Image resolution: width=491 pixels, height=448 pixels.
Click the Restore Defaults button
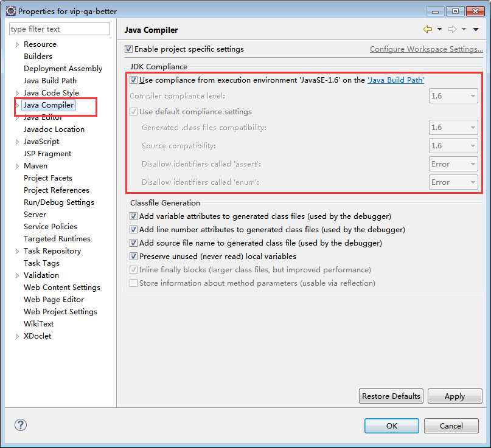tap(391, 396)
